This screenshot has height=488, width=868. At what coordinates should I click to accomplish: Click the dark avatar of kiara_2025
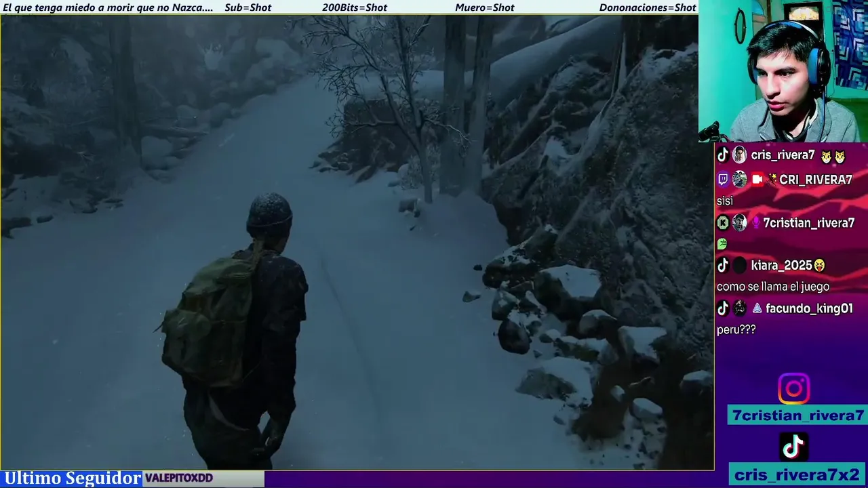click(739, 266)
